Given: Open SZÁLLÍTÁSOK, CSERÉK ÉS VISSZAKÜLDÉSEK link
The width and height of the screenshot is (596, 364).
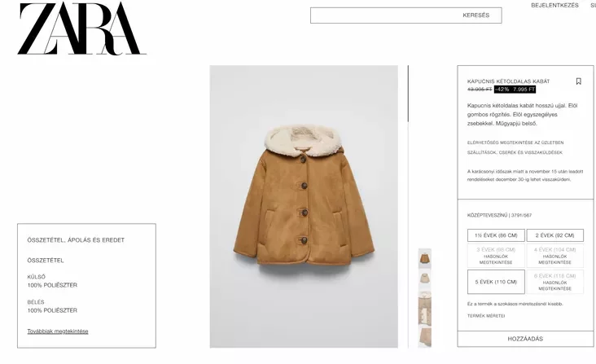Looking at the screenshot, I should pyautogui.click(x=515, y=152).
